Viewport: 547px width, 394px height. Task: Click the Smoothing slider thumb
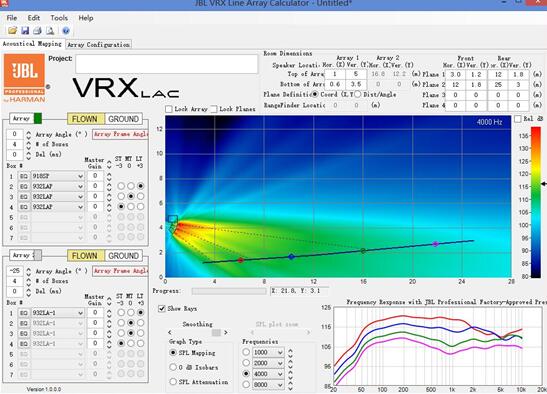tap(216, 333)
